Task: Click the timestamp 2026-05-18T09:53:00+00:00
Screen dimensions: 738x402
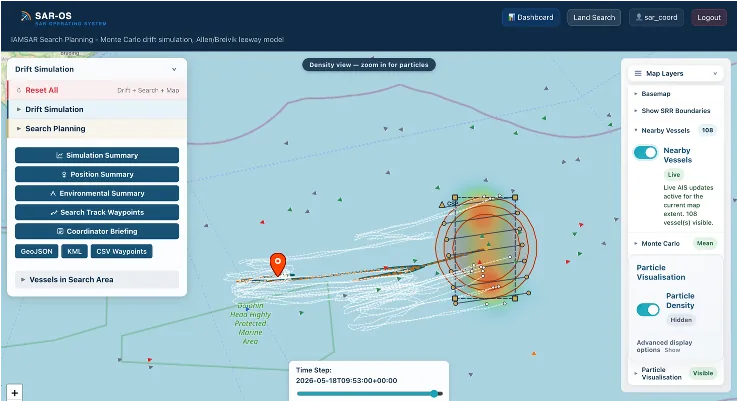Action: tap(346, 381)
